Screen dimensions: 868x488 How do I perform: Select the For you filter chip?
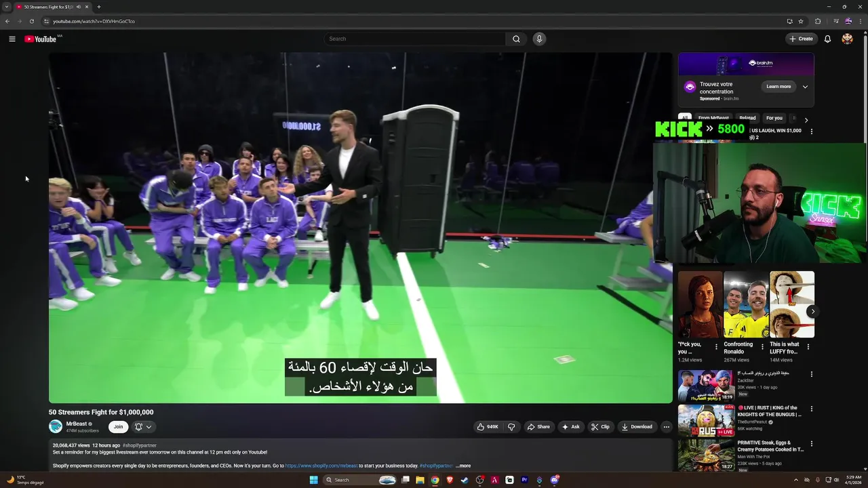coord(774,118)
